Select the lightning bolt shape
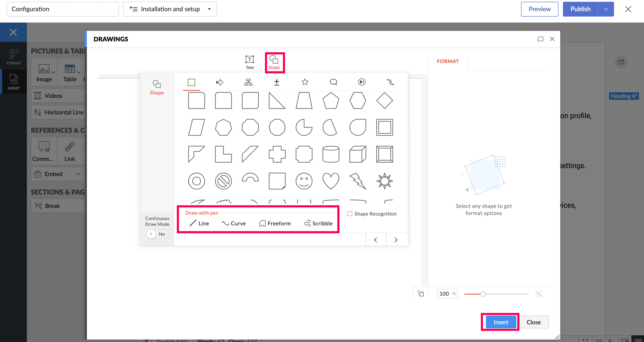Viewport: 644px width, 342px height. (x=358, y=181)
